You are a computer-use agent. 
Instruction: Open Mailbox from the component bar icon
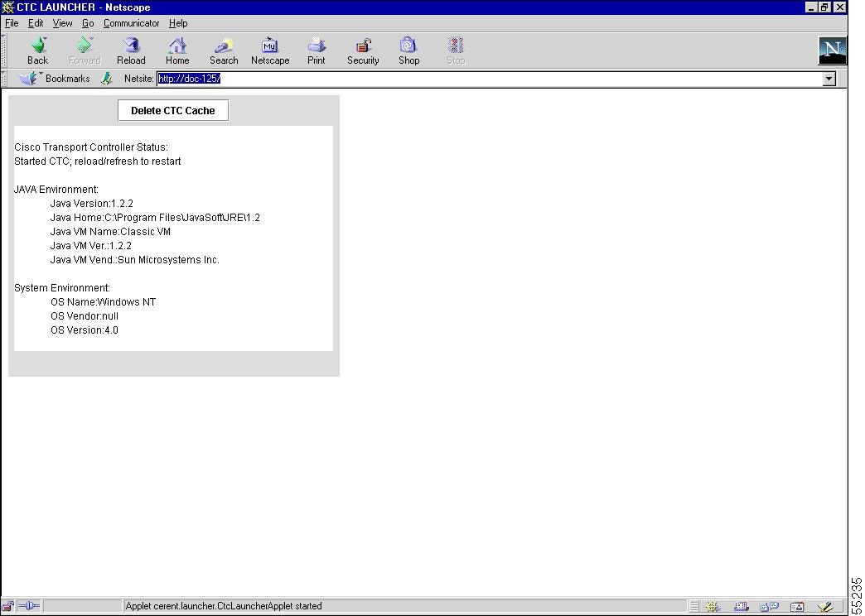[x=741, y=607]
